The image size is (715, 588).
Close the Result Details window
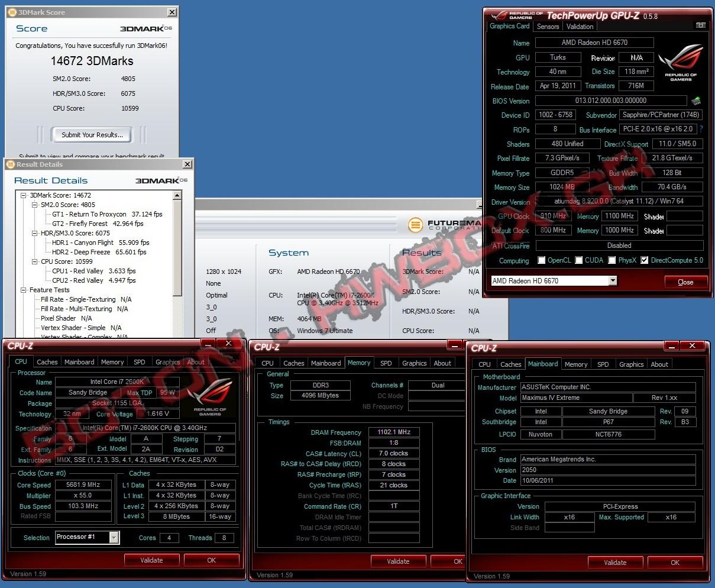point(187,164)
